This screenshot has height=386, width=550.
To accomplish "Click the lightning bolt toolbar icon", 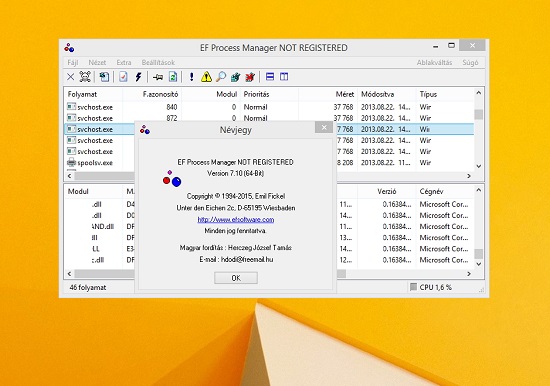I will coord(139,76).
